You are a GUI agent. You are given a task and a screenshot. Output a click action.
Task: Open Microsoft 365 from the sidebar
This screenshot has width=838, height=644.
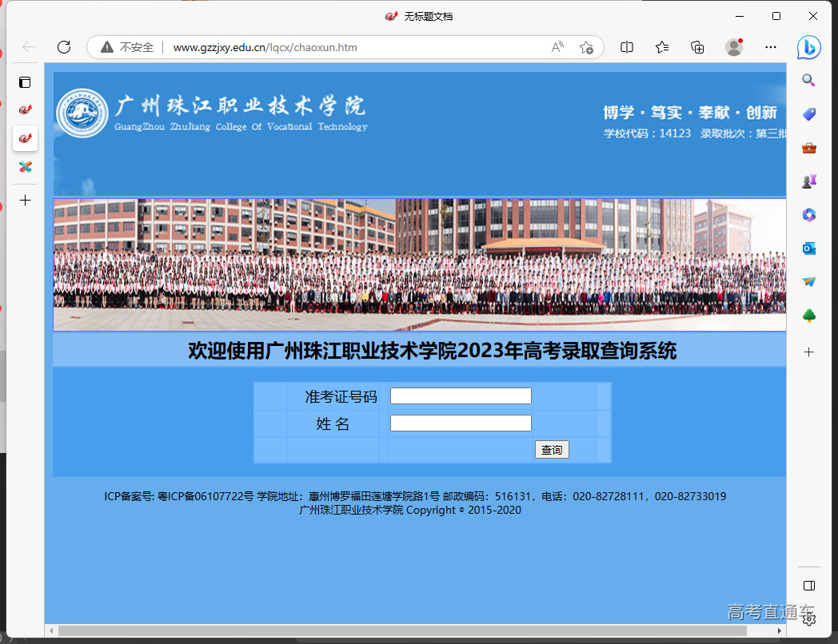pyautogui.click(x=808, y=214)
